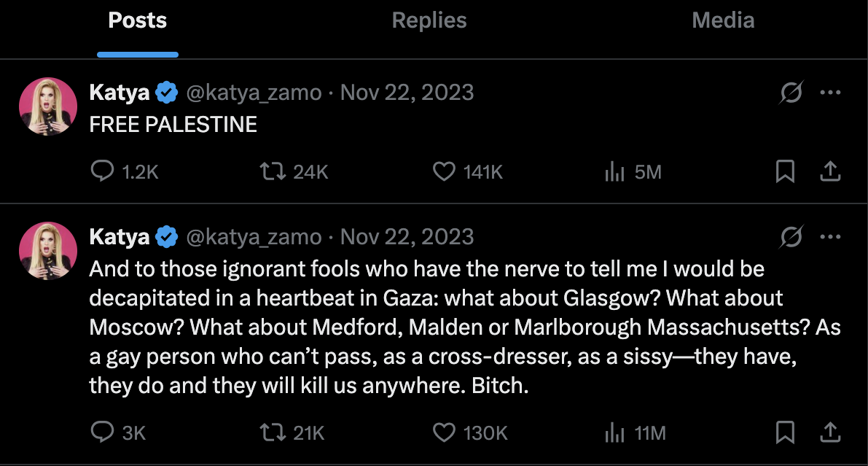
Task: Reply to the FREE PALESTINE post
Action: [101, 171]
